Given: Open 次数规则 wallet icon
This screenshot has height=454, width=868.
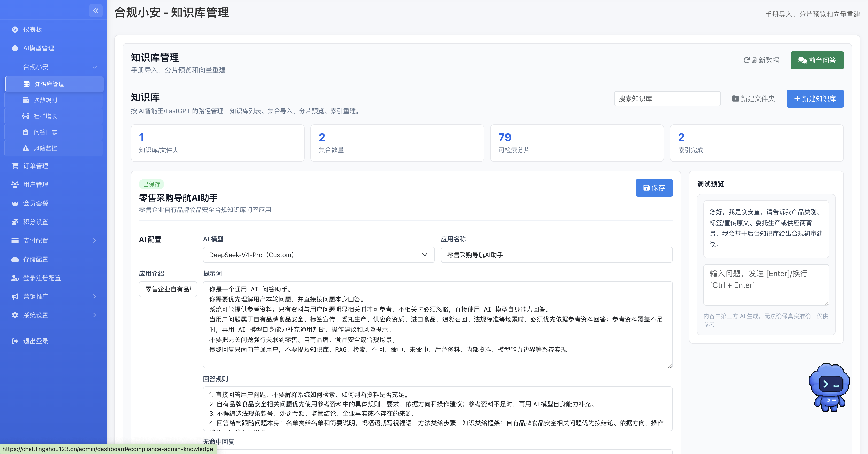Looking at the screenshot, I should click(26, 100).
